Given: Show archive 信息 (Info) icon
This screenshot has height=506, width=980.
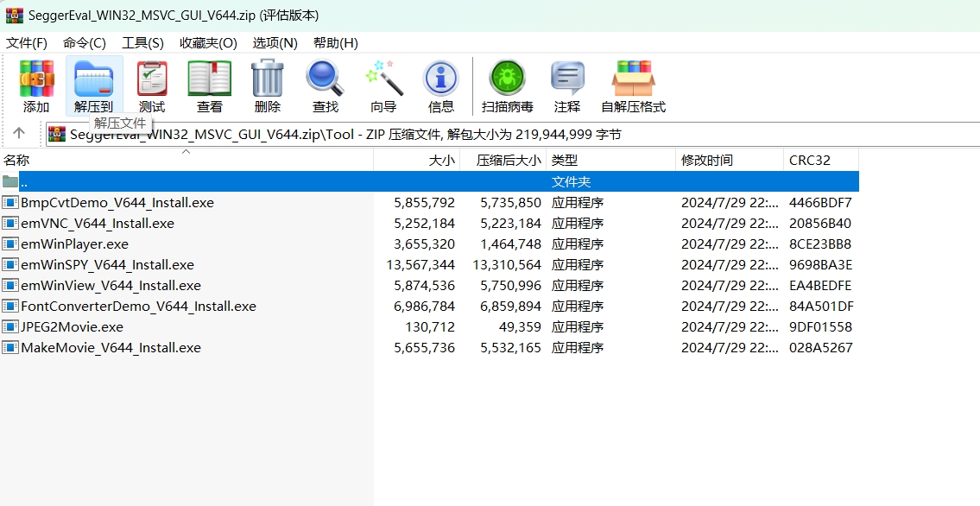Looking at the screenshot, I should point(440,79).
